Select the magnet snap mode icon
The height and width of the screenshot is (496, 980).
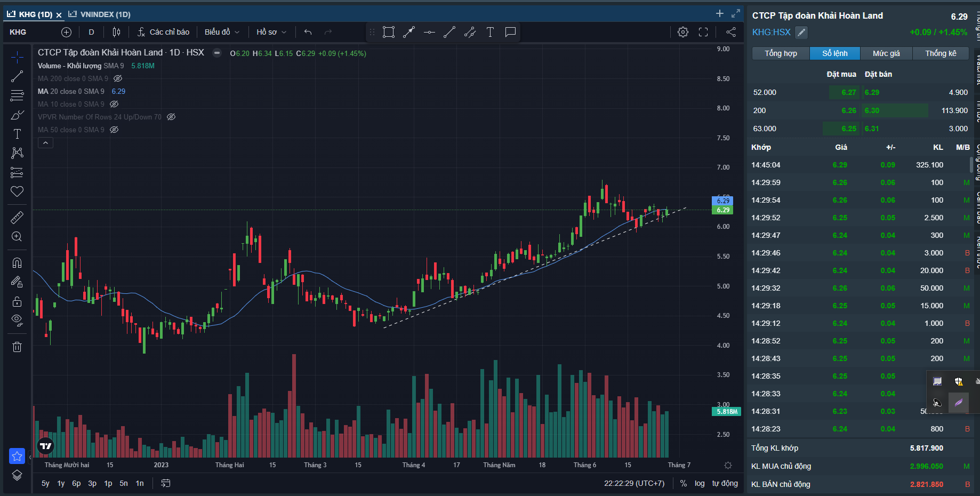point(17,262)
